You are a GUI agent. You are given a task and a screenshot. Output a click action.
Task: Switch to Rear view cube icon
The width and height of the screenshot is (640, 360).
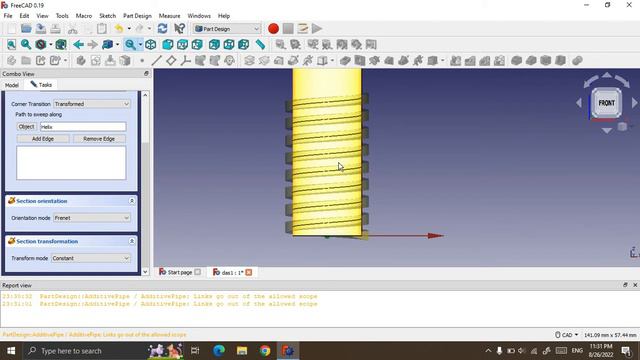tap(214, 44)
